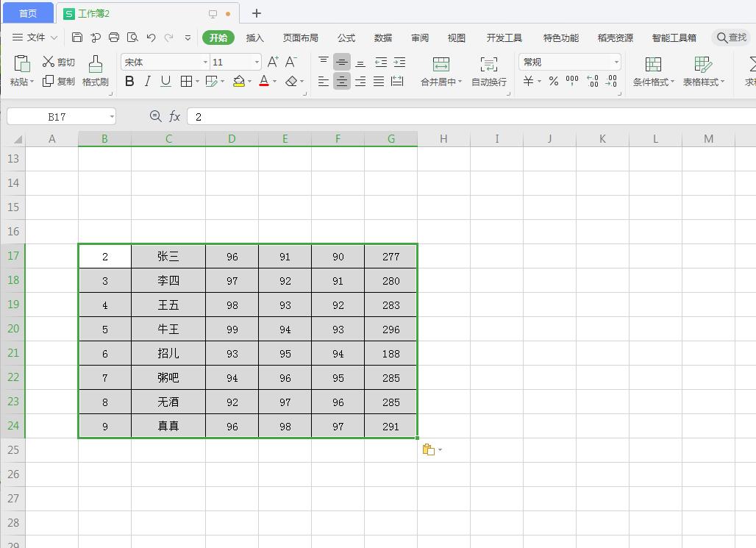Click the increase decimal places icon

click(x=592, y=82)
